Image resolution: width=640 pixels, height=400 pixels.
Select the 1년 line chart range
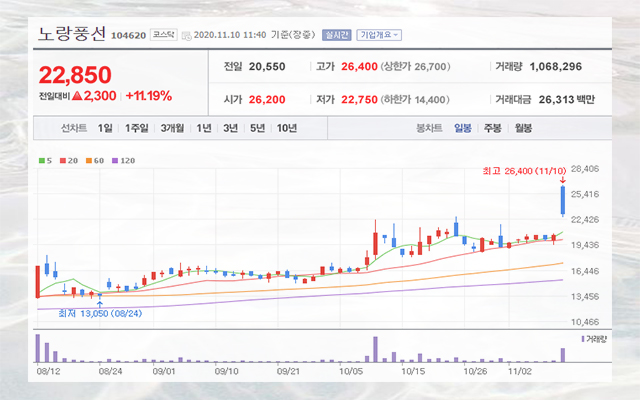pyautogui.click(x=204, y=128)
